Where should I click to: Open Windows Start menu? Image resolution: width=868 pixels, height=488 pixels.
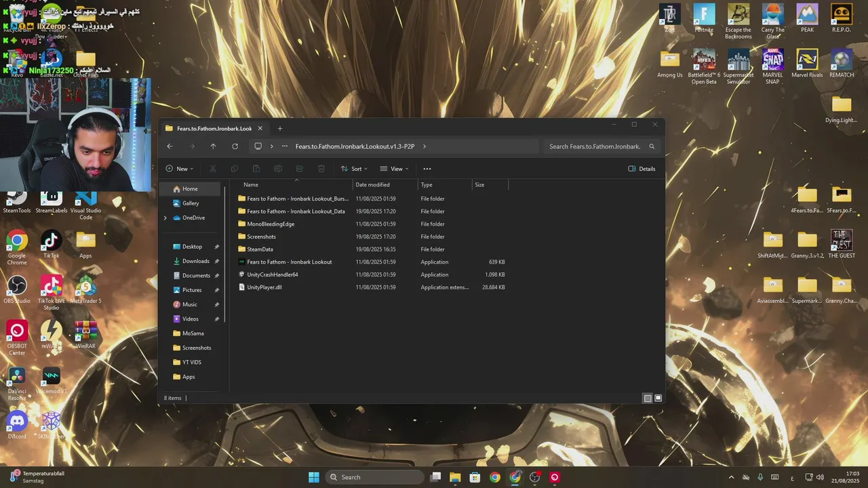(314, 477)
